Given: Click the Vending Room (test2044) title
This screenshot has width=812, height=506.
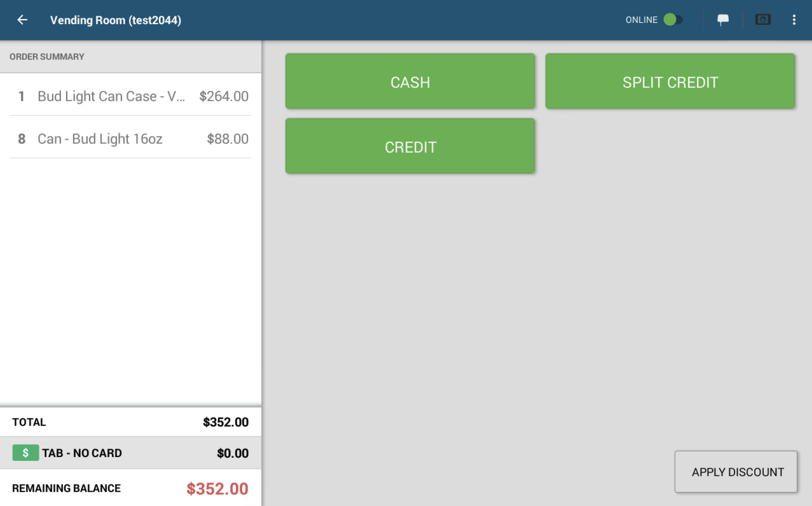Looking at the screenshot, I should pyautogui.click(x=116, y=20).
